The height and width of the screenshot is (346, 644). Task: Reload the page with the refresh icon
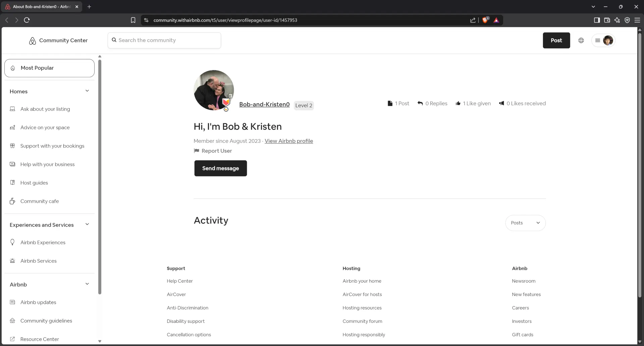27,20
